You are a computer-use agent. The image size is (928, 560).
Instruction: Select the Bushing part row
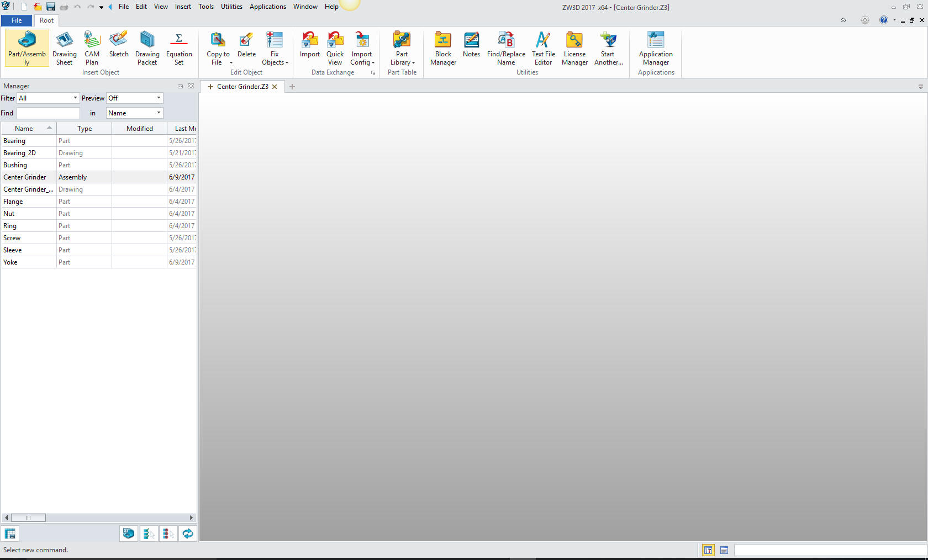pos(99,165)
